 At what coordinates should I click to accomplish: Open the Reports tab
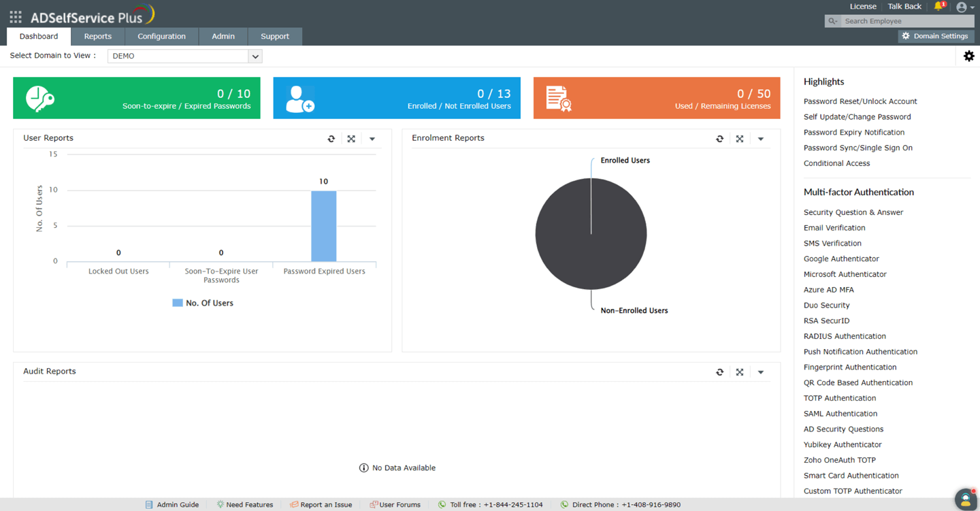(98, 37)
